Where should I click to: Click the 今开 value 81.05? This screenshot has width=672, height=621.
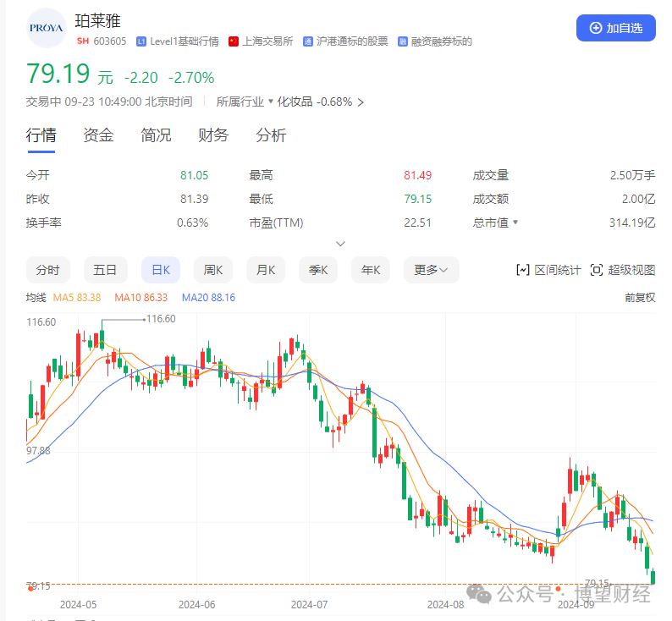point(194,175)
